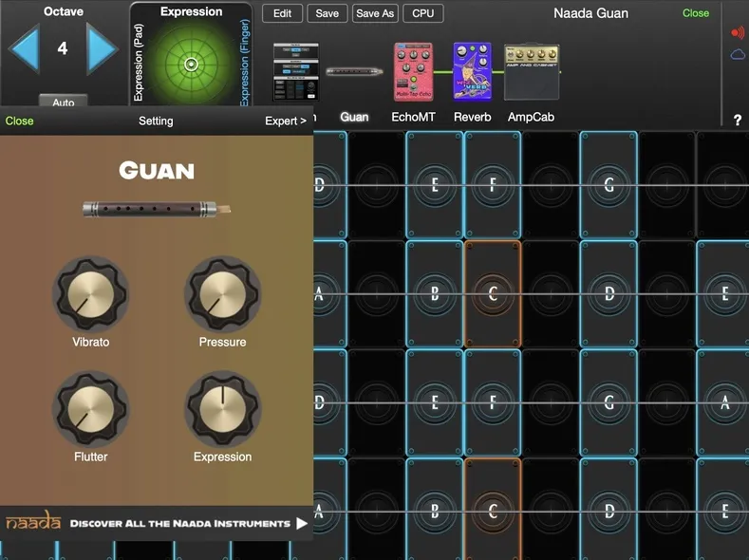Select the AmpCab label

pos(532,117)
